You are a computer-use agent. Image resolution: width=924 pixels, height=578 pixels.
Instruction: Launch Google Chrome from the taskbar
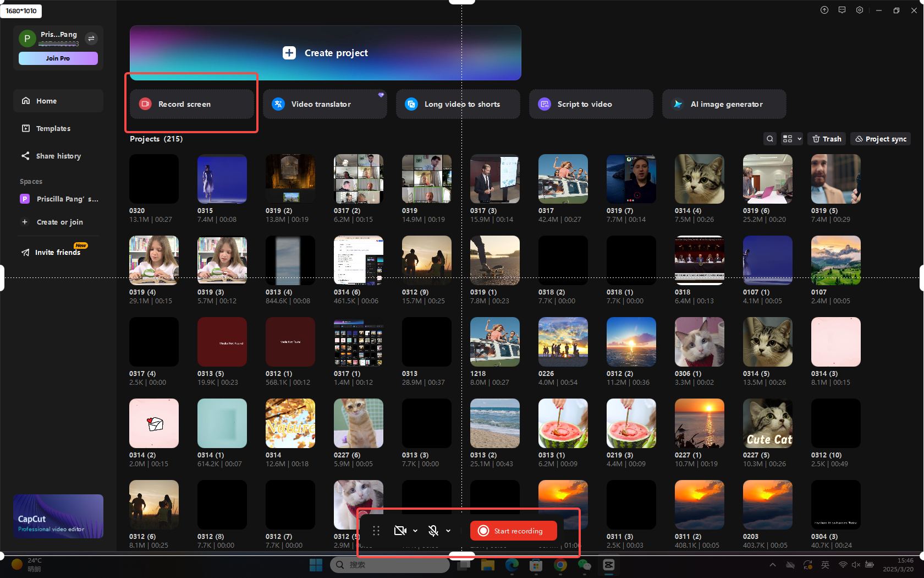pos(560,565)
